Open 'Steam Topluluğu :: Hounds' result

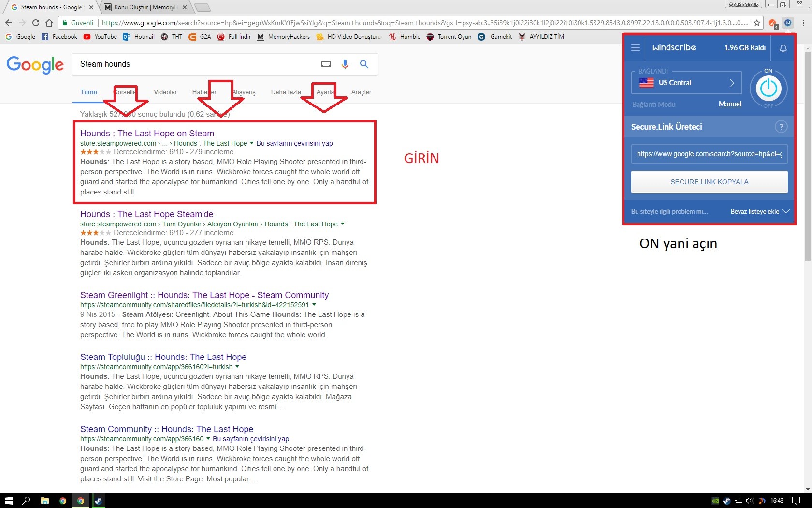coord(163,357)
